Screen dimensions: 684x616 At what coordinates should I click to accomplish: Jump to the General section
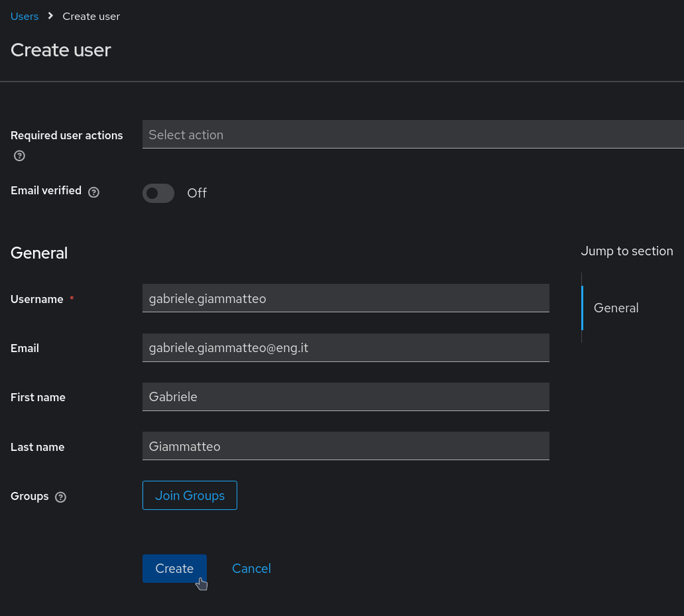[616, 308]
